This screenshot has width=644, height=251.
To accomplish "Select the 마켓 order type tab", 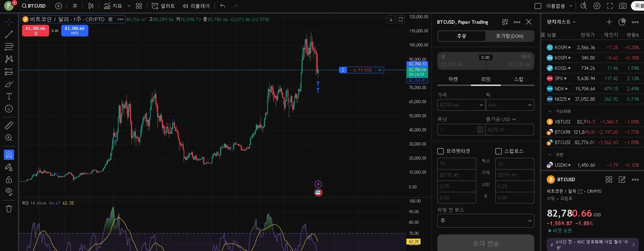I will pos(453,79).
